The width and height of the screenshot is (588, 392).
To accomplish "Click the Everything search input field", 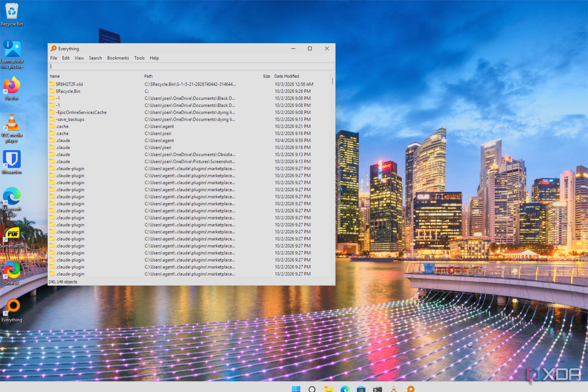I will [x=191, y=66].
